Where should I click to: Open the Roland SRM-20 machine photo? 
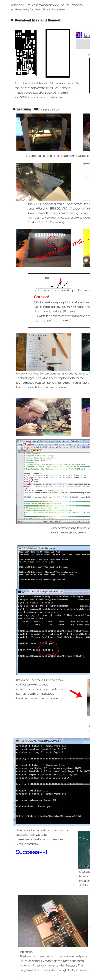43,132
